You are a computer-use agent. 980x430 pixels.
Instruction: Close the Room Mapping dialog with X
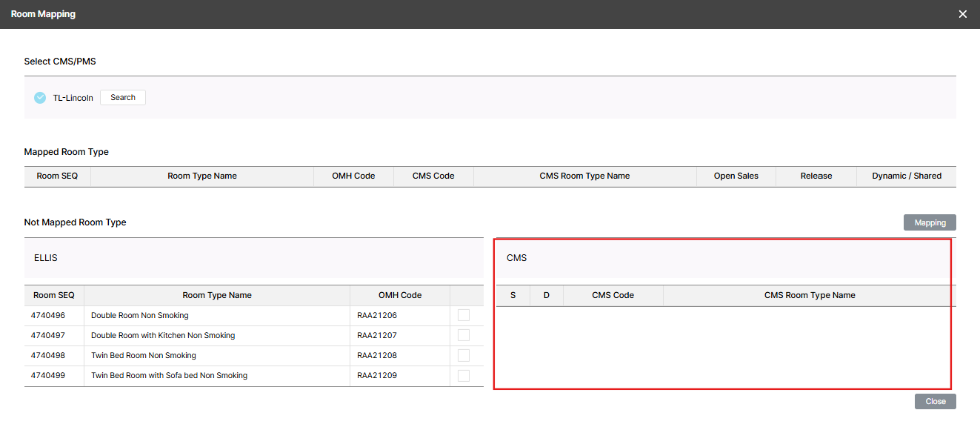tap(962, 14)
